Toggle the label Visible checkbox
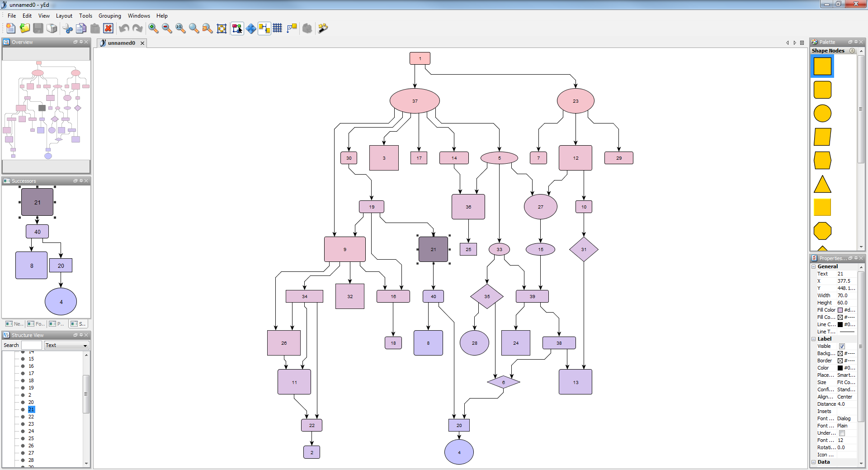The width and height of the screenshot is (868, 470). point(842,346)
